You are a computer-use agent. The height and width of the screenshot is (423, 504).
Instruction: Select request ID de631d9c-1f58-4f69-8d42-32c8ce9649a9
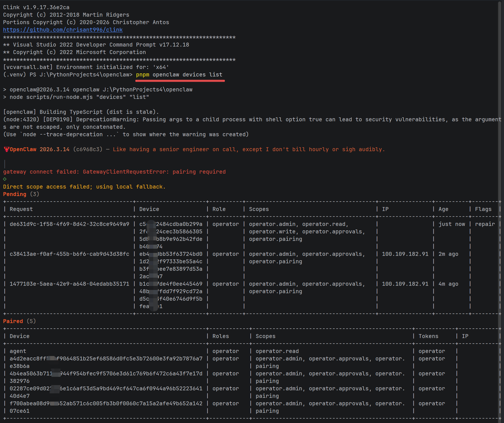(x=69, y=224)
